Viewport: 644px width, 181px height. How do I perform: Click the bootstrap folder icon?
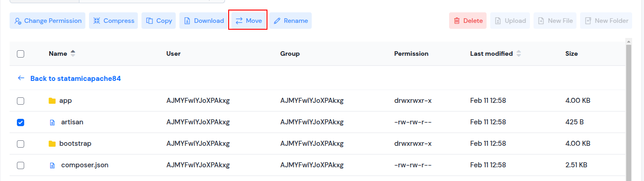point(52,144)
